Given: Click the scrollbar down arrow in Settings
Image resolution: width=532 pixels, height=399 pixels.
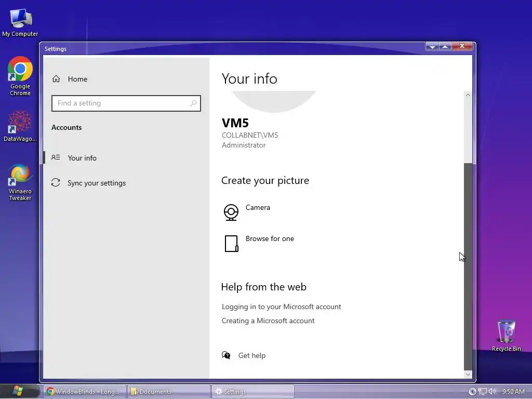Looking at the screenshot, I should [468, 374].
